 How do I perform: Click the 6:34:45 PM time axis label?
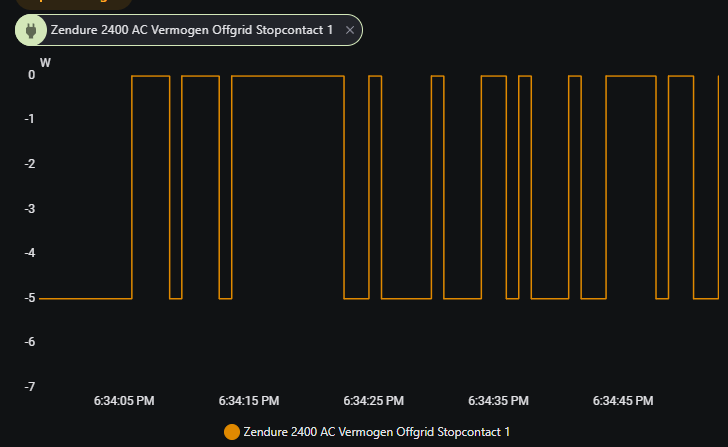coord(623,401)
